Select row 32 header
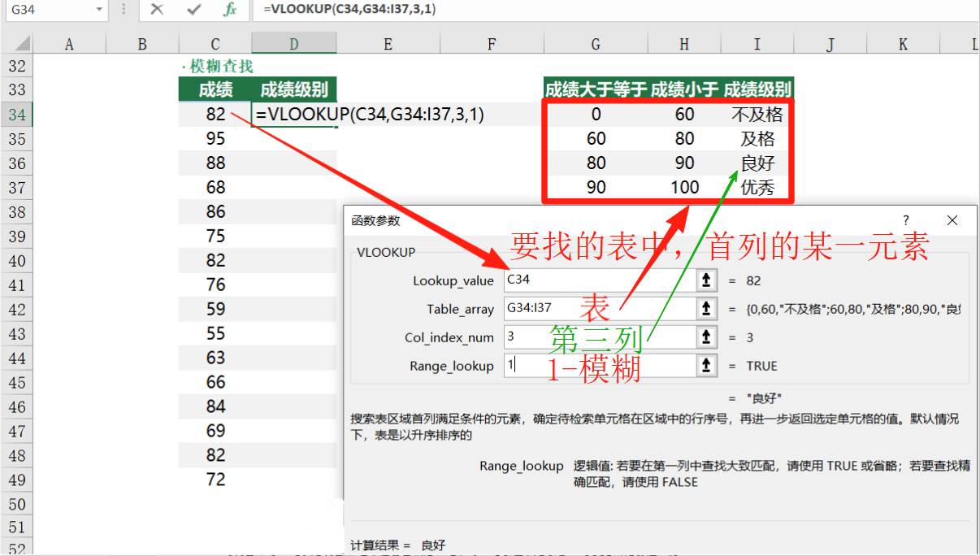 click(16, 66)
